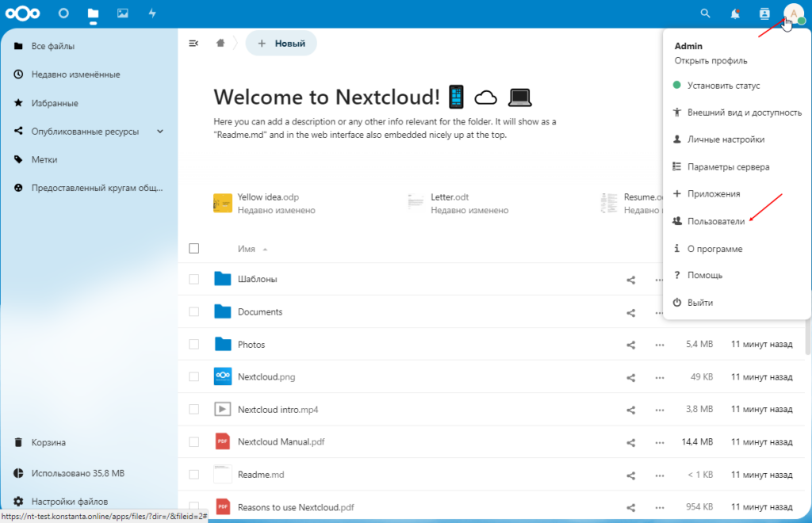
Task: Share Reasons to use Nextcloud.pdf
Action: pyautogui.click(x=630, y=507)
